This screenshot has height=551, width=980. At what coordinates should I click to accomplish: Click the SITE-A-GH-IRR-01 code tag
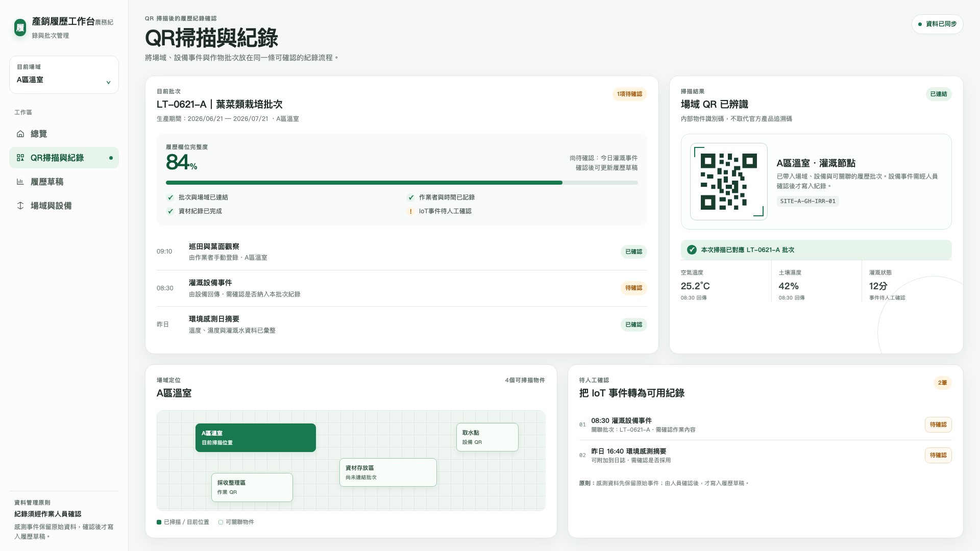pyautogui.click(x=807, y=201)
